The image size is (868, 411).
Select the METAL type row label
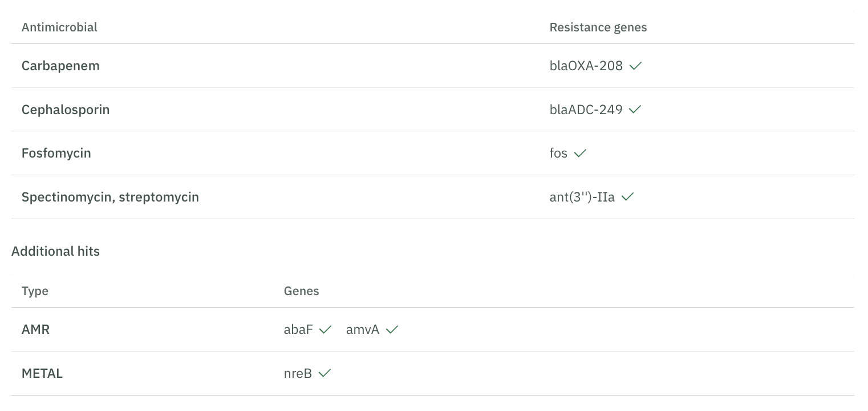[x=42, y=373]
